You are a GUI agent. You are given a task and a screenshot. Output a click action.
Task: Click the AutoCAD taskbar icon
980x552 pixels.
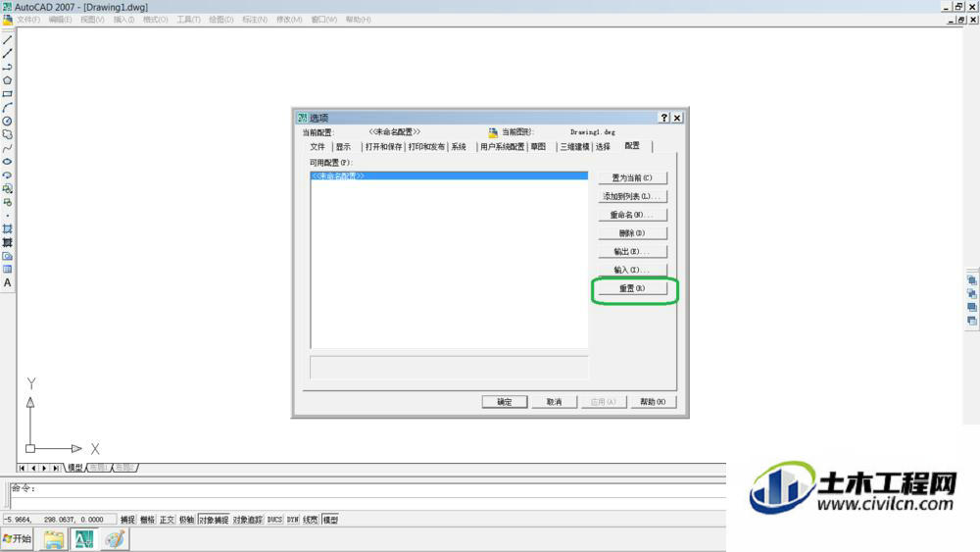tap(84, 539)
